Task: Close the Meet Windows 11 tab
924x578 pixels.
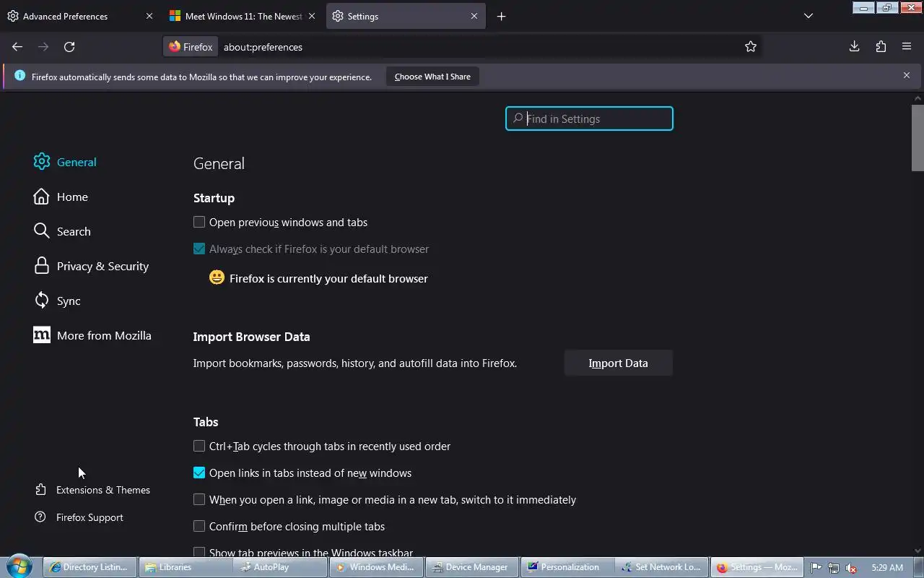Action: [312, 16]
